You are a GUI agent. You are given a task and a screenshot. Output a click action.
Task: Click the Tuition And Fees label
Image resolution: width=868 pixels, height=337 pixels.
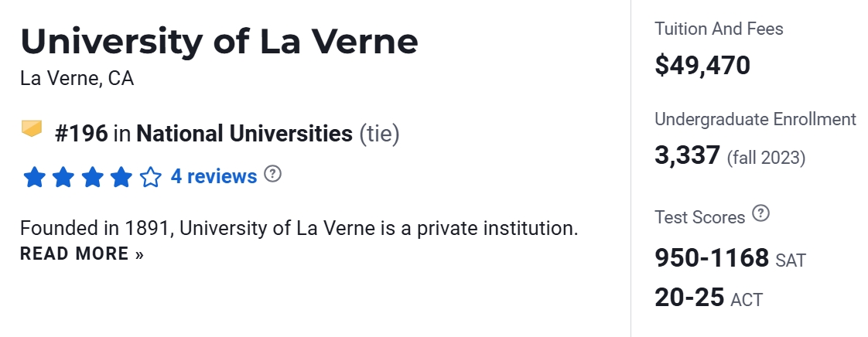coord(719,29)
